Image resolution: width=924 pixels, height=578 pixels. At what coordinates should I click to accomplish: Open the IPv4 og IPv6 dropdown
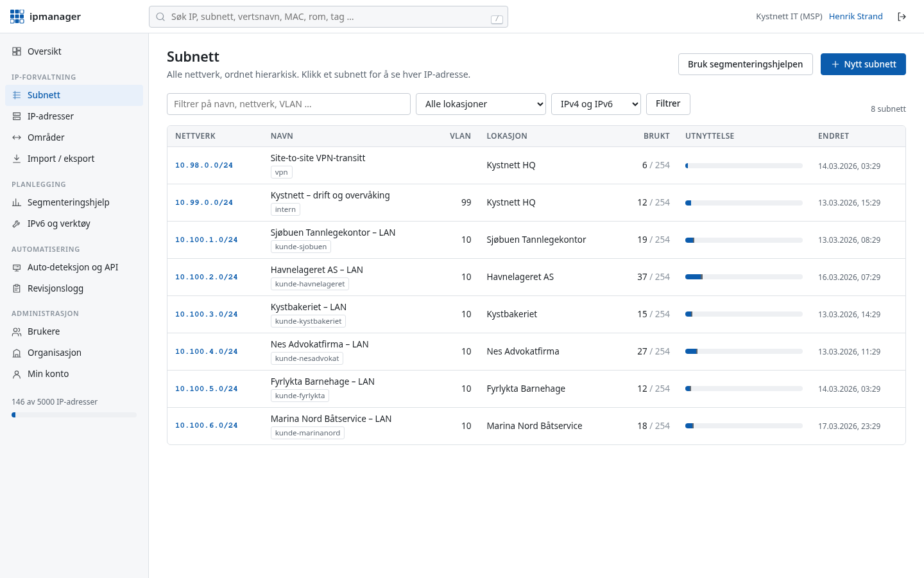point(596,104)
